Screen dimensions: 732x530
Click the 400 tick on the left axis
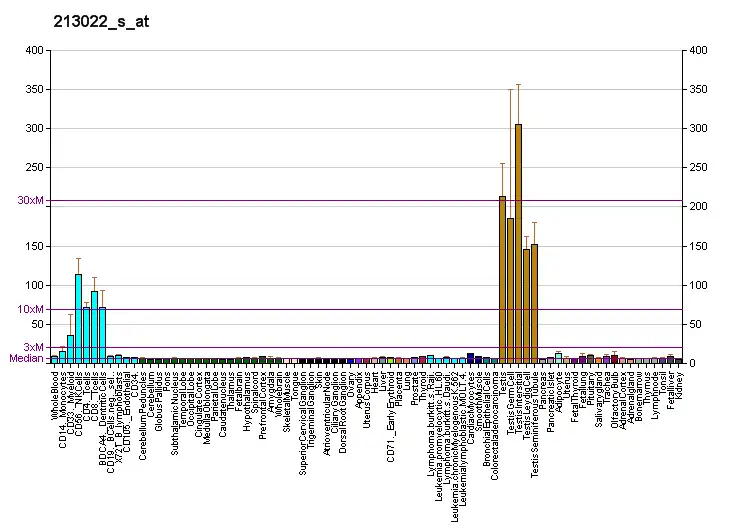(34, 50)
